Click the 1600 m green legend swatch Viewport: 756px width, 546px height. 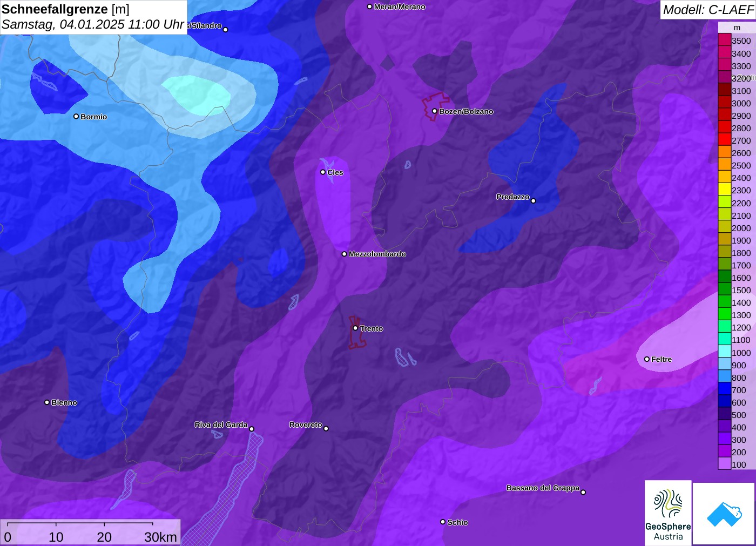point(725,277)
